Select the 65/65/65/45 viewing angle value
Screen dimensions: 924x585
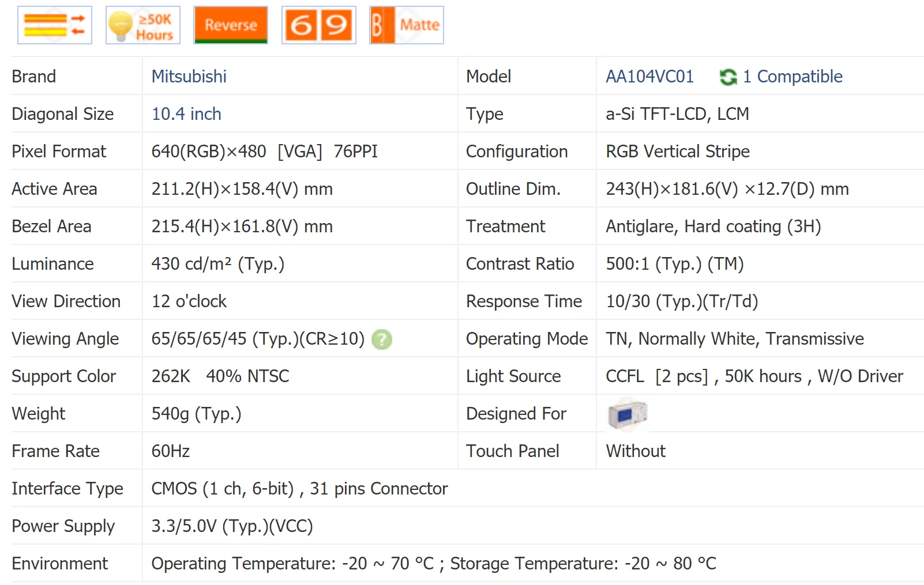point(258,339)
